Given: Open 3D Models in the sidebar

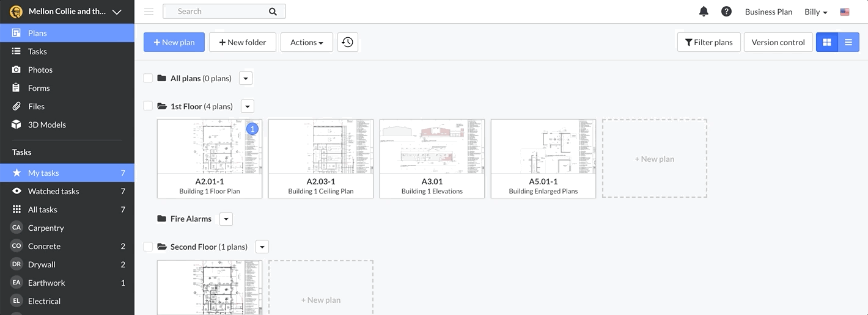Looking at the screenshot, I should click(67, 125).
